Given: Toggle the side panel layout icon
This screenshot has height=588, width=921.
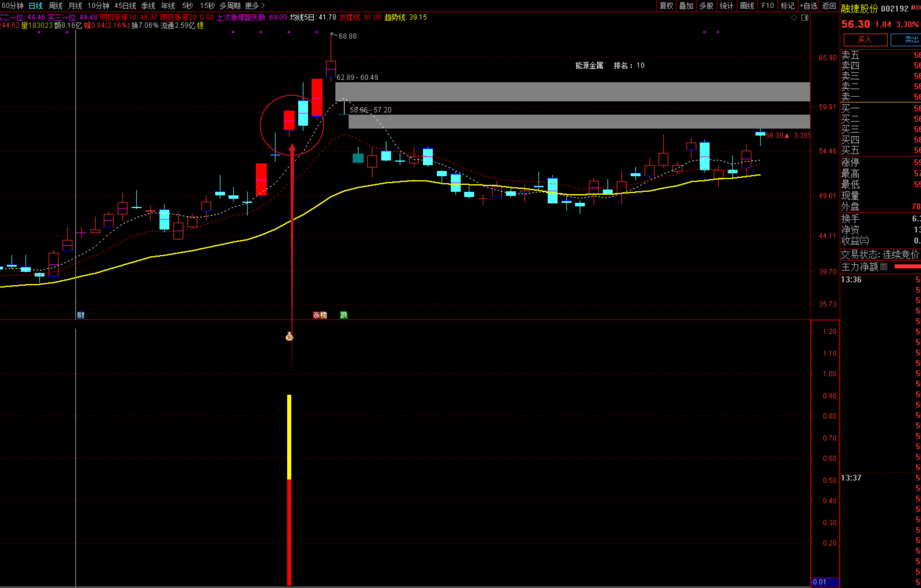Looking at the screenshot, I should pyautogui.click(x=805, y=18).
